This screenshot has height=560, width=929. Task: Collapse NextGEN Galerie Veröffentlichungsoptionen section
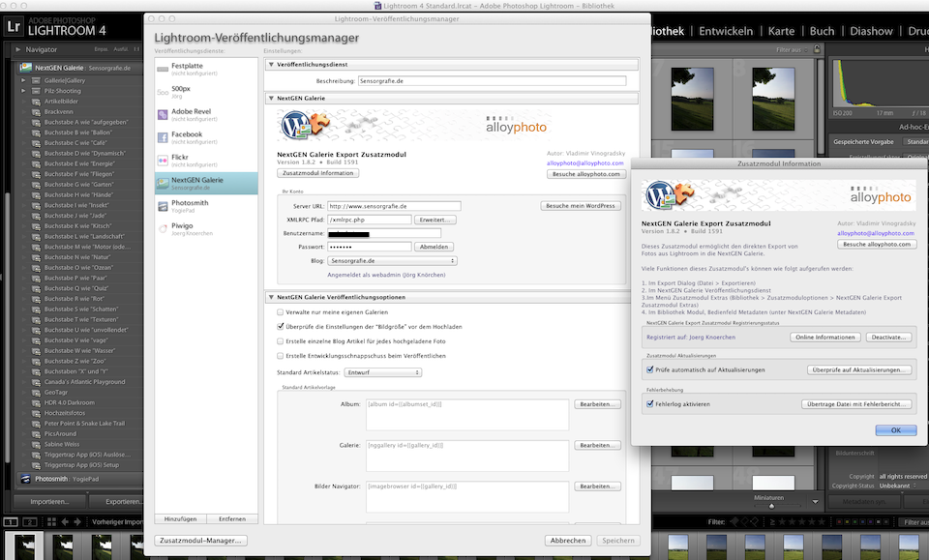(271, 297)
